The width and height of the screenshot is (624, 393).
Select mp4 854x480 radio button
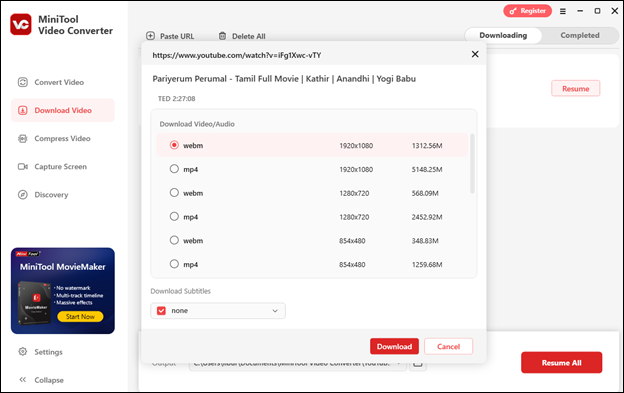tap(174, 264)
